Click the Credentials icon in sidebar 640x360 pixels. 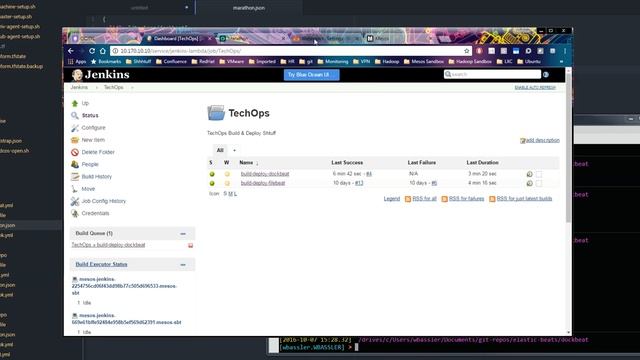pos(75,213)
